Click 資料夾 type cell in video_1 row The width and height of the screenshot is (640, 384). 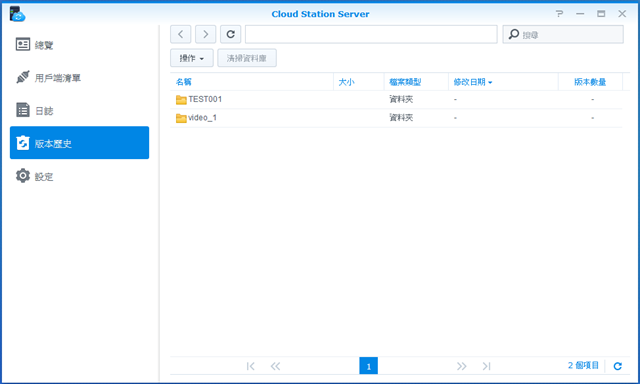tap(401, 118)
